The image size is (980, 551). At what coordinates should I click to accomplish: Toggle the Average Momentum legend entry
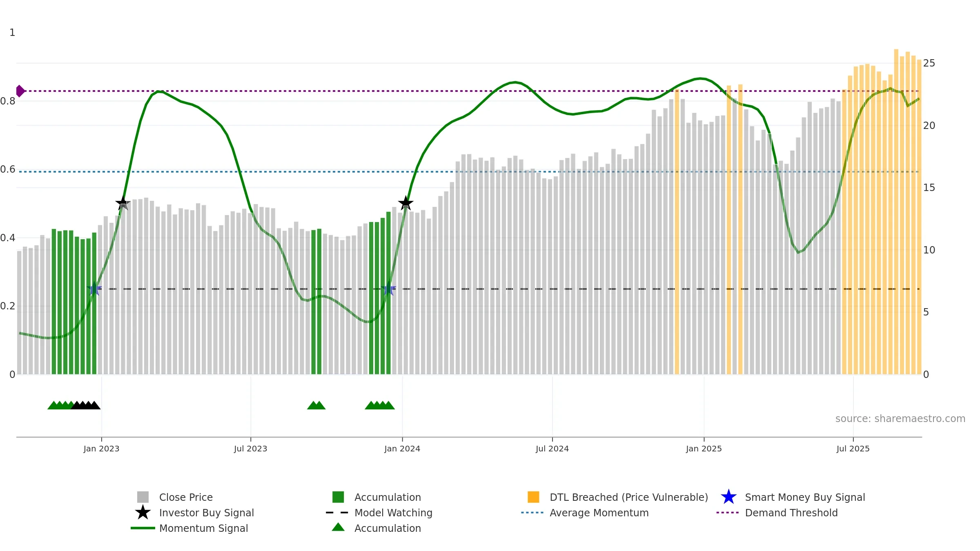(599, 513)
